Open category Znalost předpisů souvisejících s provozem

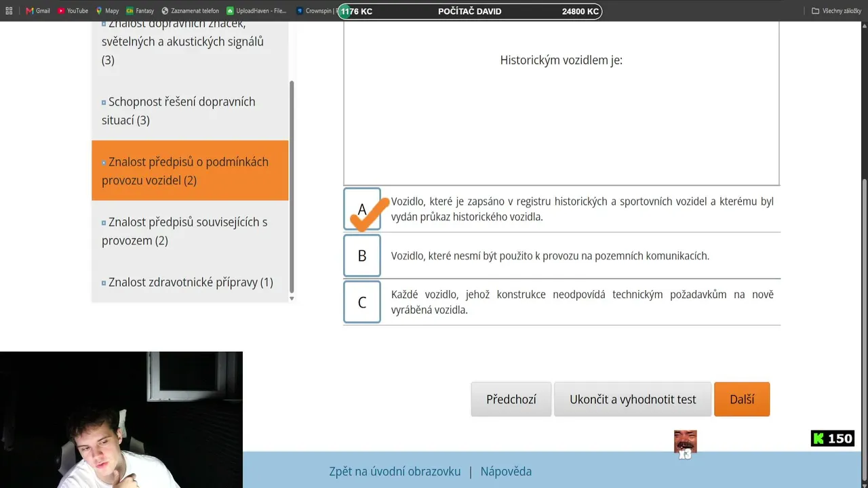tap(190, 231)
